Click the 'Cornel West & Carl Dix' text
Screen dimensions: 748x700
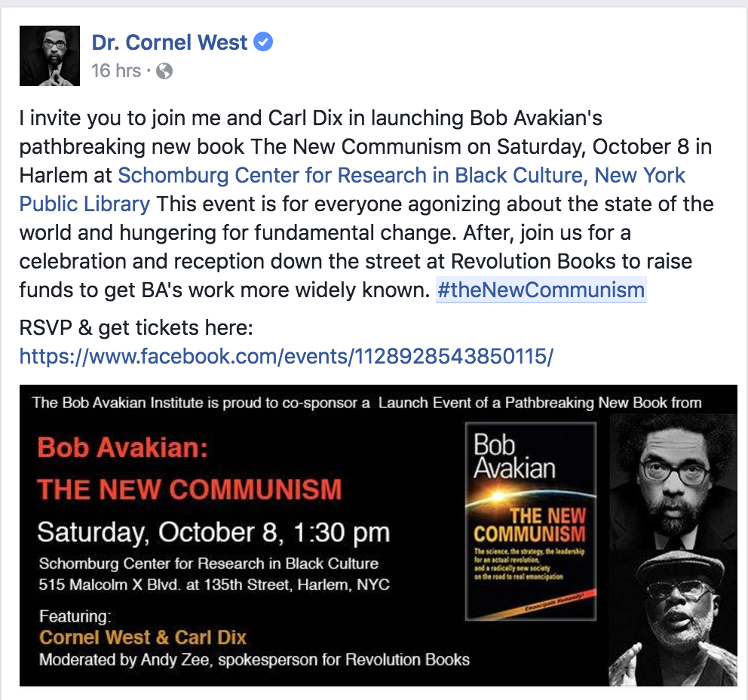tap(143, 637)
